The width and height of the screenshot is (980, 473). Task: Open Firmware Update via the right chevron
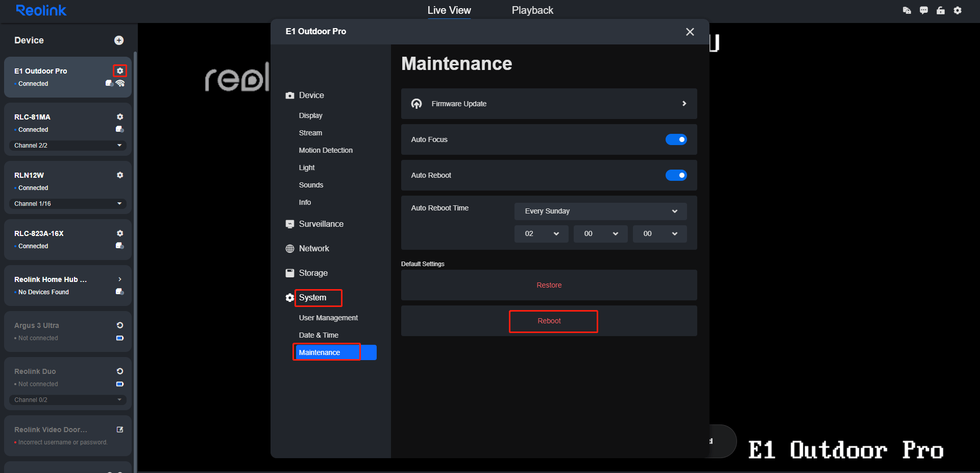tap(684, 104)
